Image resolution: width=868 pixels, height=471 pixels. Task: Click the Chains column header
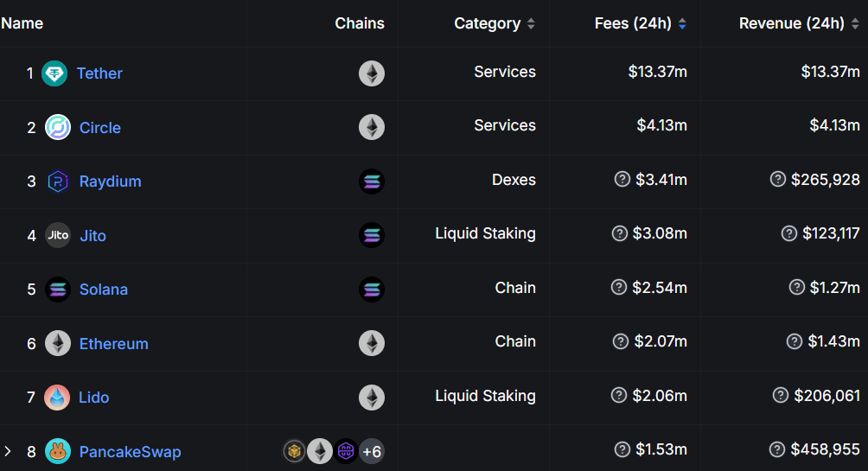360,23
